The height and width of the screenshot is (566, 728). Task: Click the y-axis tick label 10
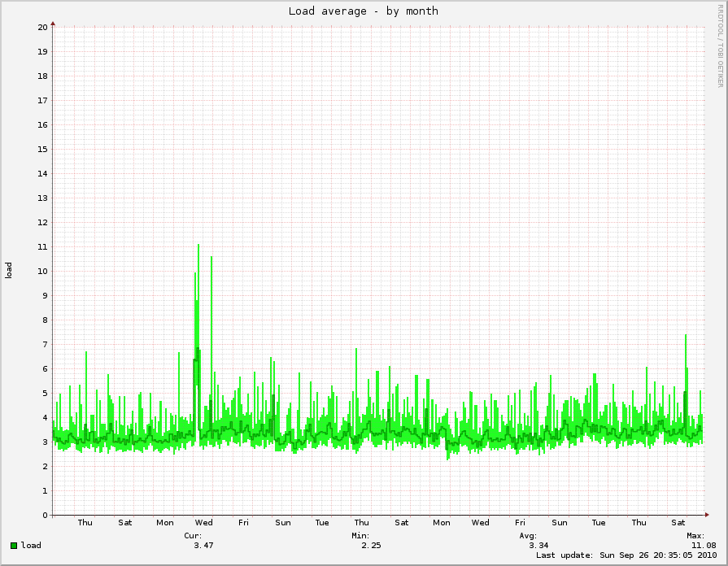coord(43,271)
